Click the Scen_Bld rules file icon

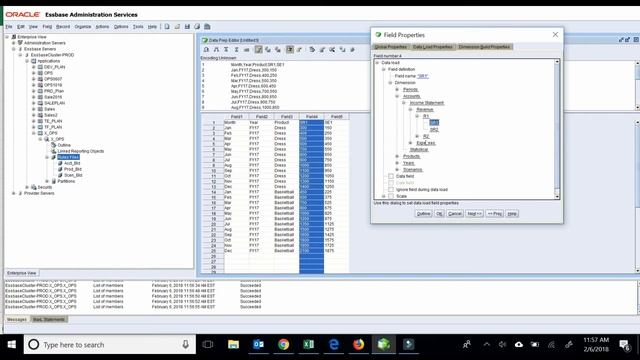[x=60, y=175]
